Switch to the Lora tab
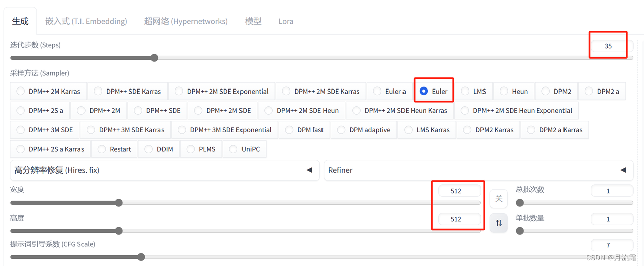644x266 pixels. point(286,21)
